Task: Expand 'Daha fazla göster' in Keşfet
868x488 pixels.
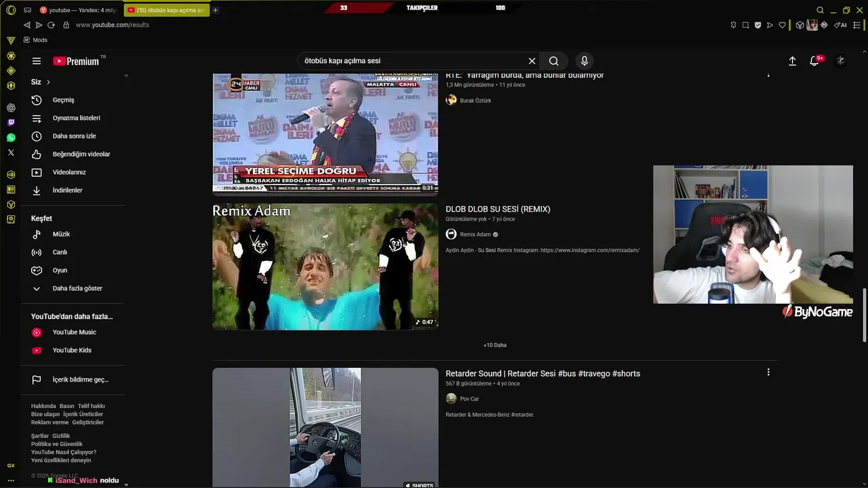Action: point(73,288)
